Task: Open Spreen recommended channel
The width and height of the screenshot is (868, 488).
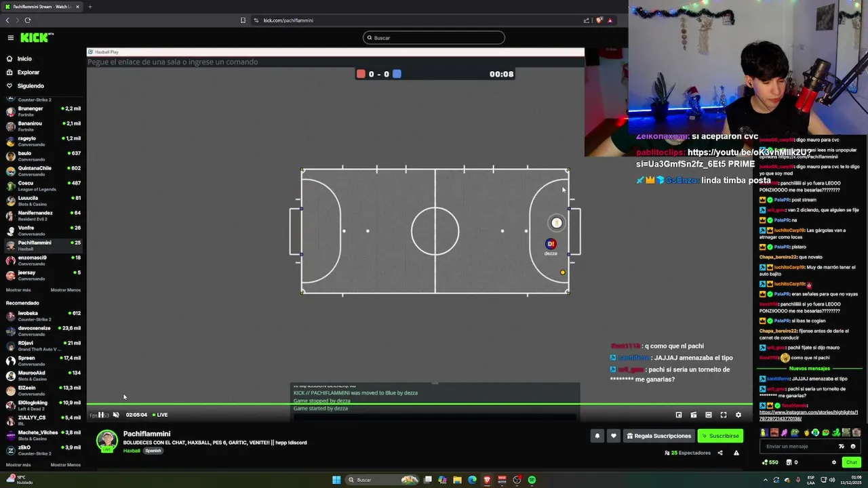Action: tap(42, 361)
